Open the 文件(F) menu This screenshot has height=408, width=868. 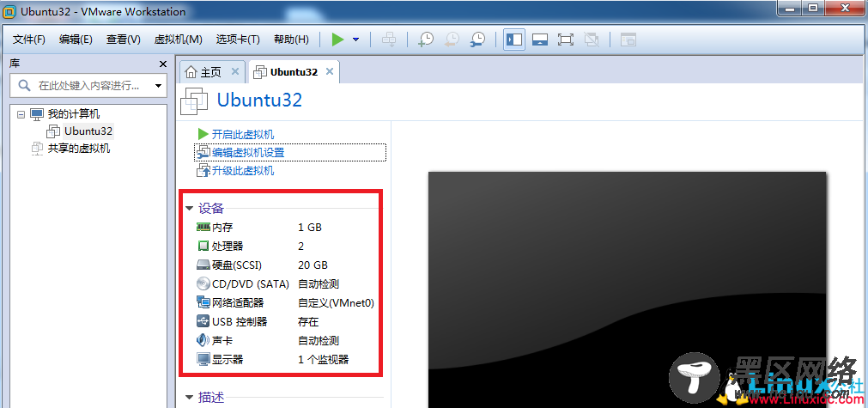[29, 40]
